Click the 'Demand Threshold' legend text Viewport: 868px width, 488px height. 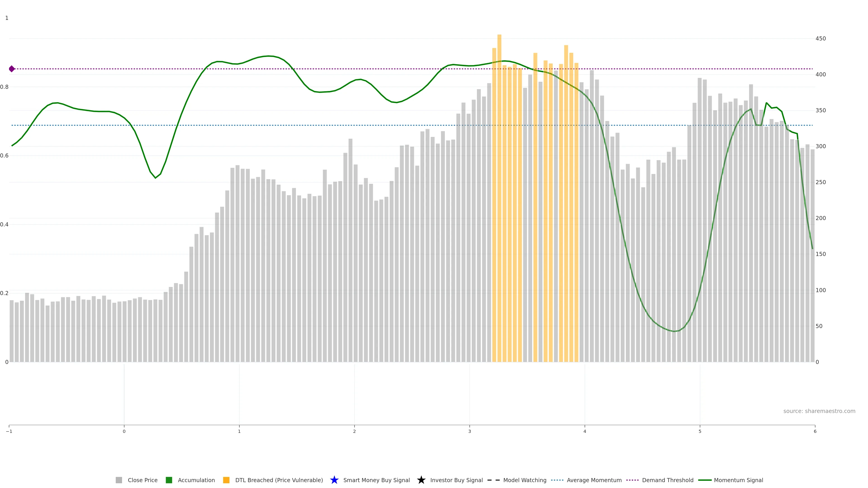click(x=668, y=480)
